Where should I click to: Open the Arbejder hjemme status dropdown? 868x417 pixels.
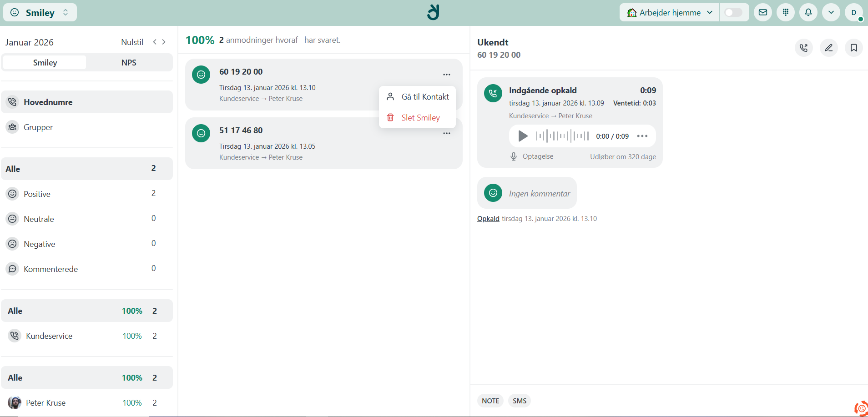click(x=669, y=12)
